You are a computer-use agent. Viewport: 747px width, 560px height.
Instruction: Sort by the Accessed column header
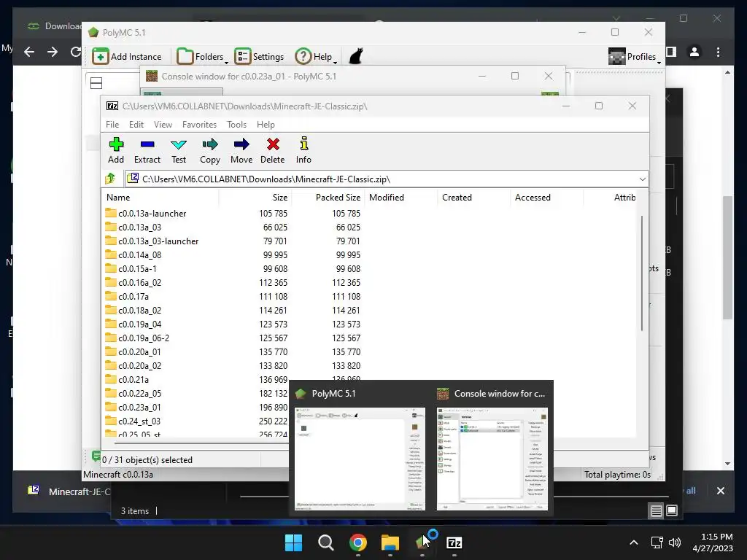(x=547, y=197)
